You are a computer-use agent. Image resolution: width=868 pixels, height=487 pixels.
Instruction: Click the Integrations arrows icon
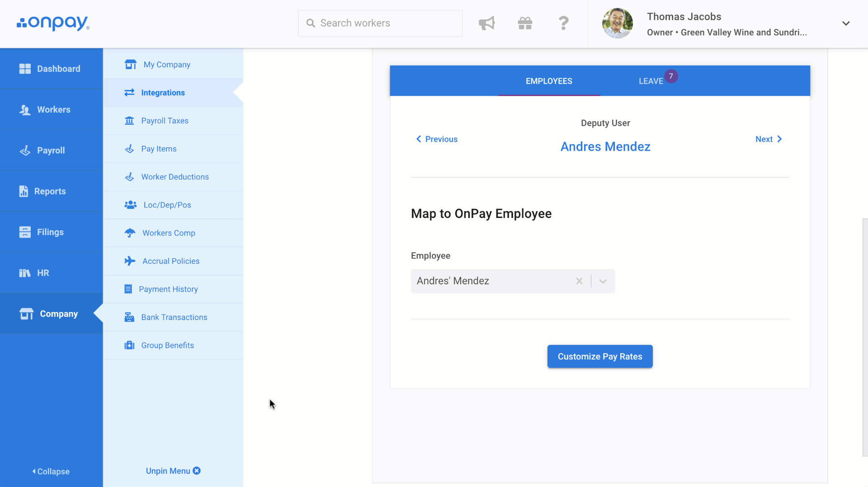pyautogui.click(x=129, y=92)
